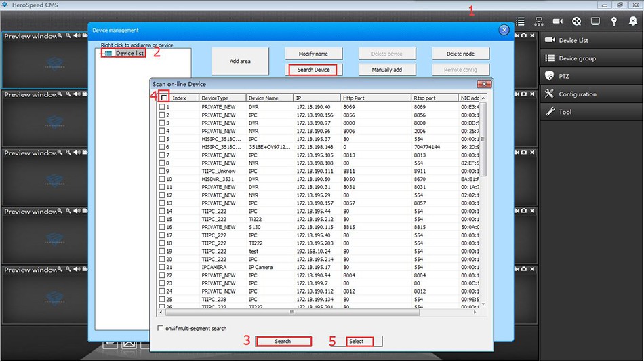Check the select-all checkbox beside Index header

pyautogui.click(x=163, y=98)
